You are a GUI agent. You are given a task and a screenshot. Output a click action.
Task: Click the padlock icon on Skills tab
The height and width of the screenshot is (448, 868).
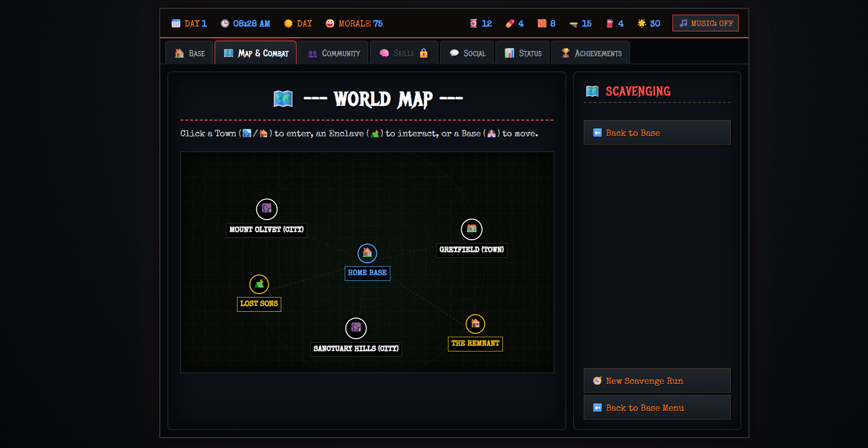[x=424, y=53]
